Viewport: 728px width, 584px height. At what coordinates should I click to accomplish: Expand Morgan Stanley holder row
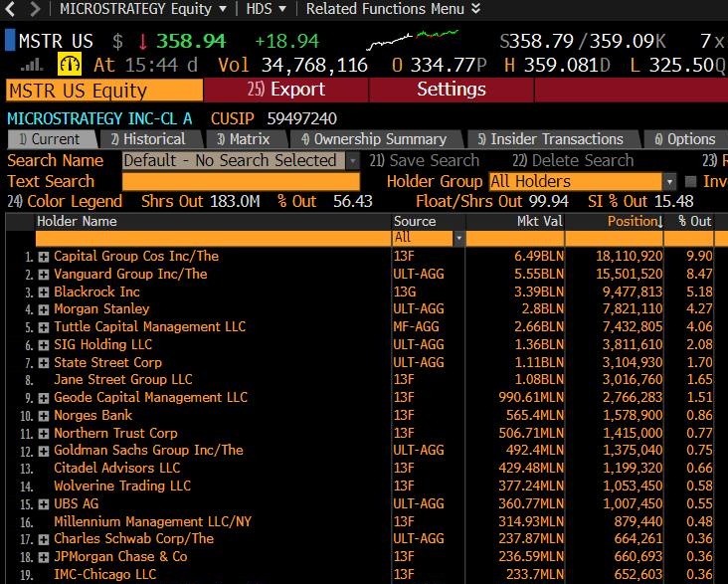(44, 309)
